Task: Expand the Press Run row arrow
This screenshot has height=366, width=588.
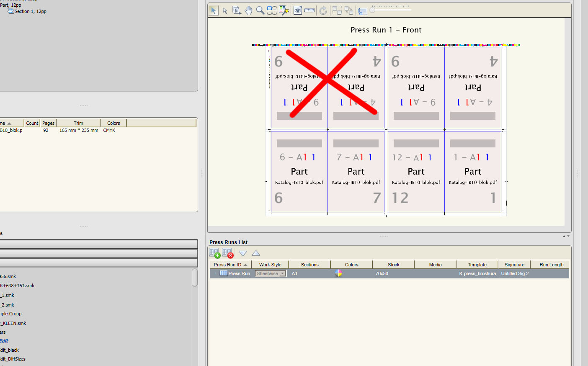Action: click(215, 273)
